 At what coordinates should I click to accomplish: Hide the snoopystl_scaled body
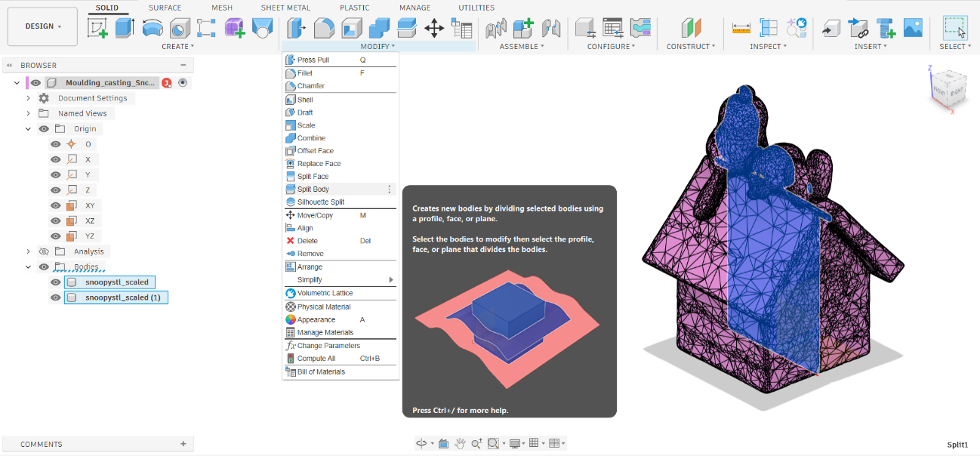(x=55, y=282)
